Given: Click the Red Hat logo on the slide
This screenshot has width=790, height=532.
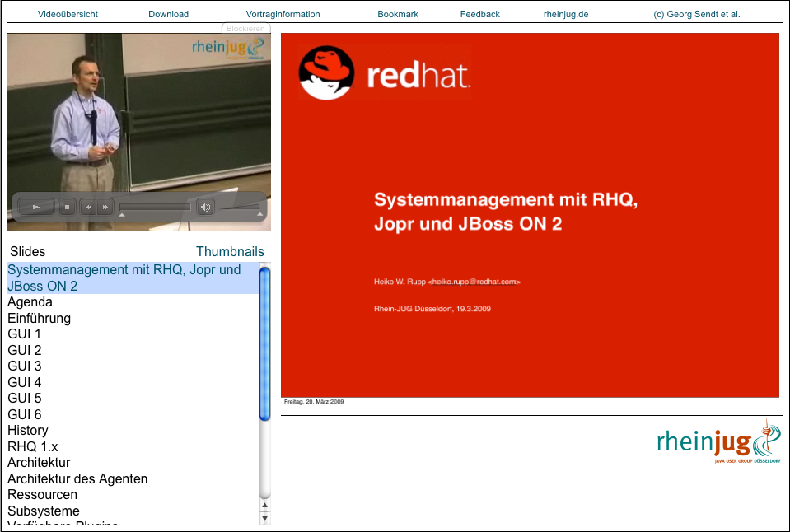Looking at the screenshot, I should click(385, 72).
